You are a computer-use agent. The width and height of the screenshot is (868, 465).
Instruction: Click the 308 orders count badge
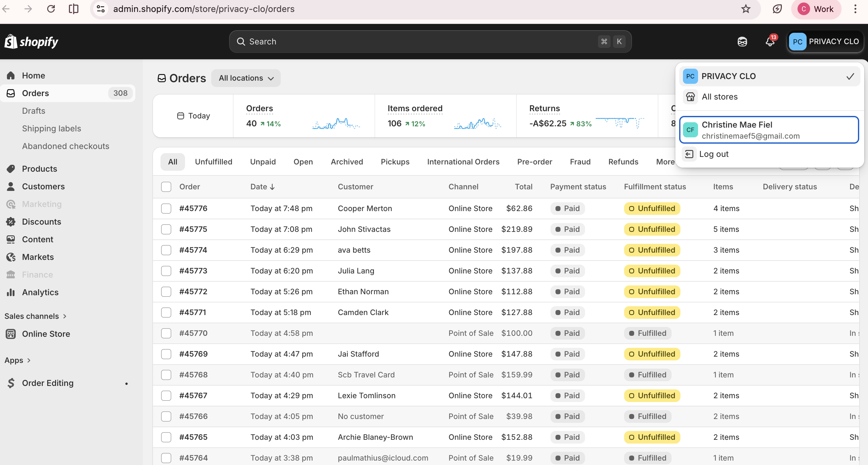pyautogui.click(x=120, y=93)
